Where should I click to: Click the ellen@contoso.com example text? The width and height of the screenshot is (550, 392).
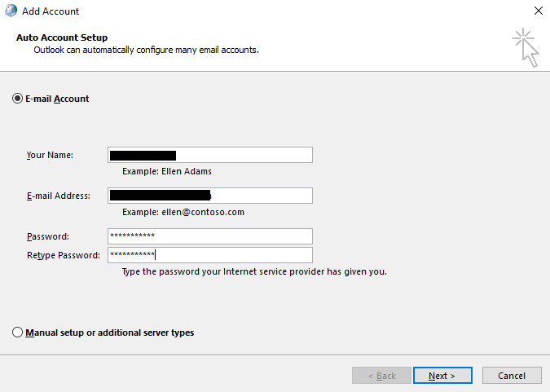click(183, 212)
